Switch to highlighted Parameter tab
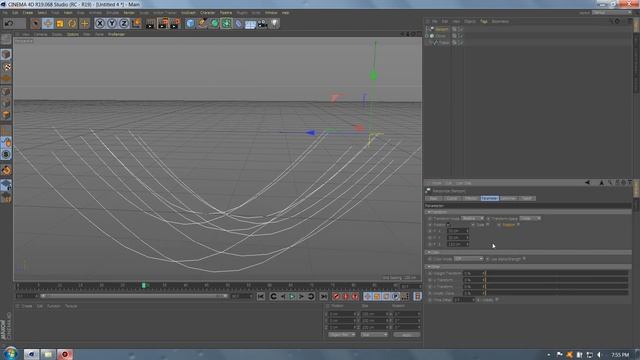This screenshot has height=360, width=640. (x=489, y=198)
